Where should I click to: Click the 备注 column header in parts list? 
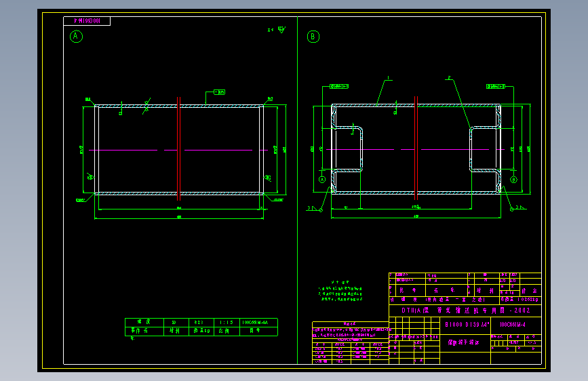click(x=529, y=291)
